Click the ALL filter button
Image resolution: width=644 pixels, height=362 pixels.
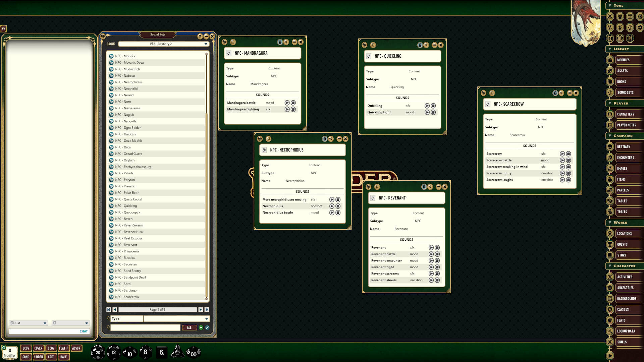click(x=190, y=327)
